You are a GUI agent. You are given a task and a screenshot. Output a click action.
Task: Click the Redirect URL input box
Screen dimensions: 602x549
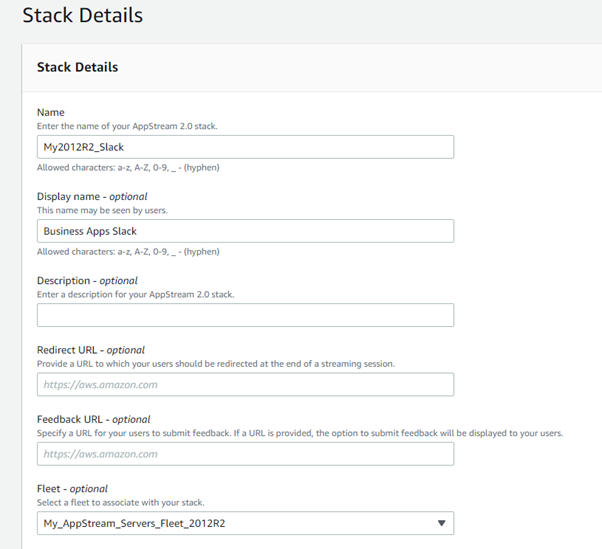[x=245, y=384]
